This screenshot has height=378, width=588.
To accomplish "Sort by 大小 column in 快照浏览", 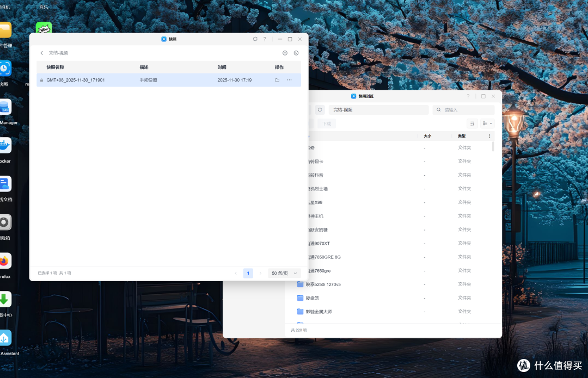I will pyautogui.click(x=427, y=136).
